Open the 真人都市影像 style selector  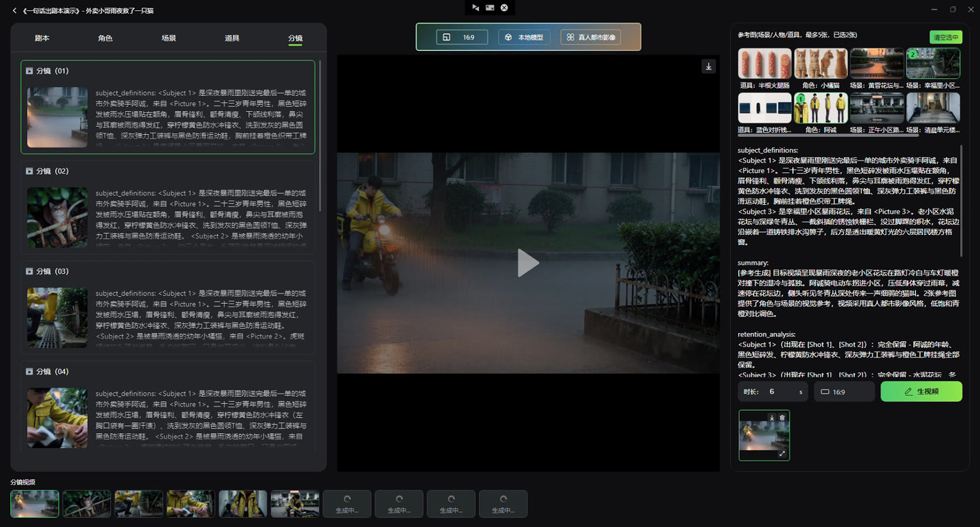tap(591, 37)
